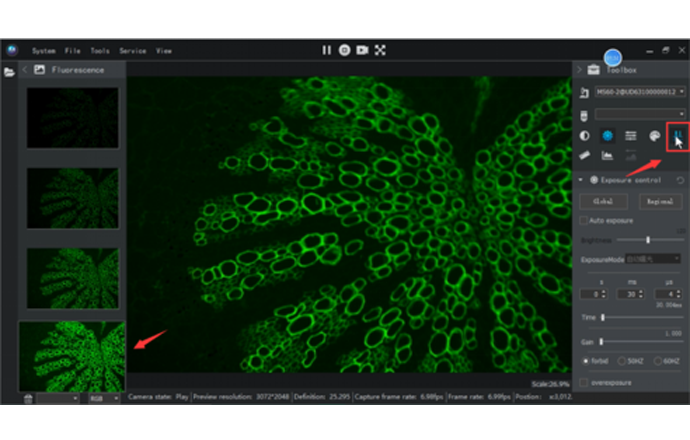Open the RGB channel dropdown

103,399
